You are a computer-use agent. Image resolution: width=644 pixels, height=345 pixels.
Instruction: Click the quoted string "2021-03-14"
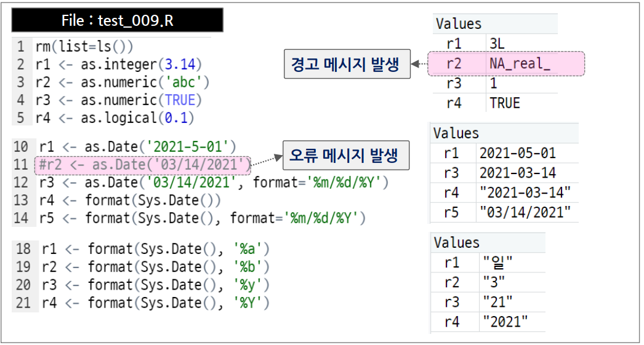tap(525, 192)
